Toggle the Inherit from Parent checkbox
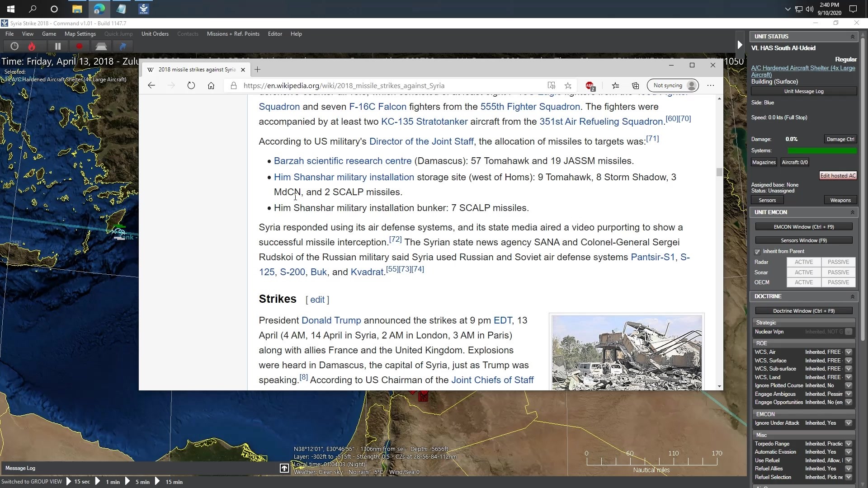This screenshot has width=868, height=488. point(757,252)
